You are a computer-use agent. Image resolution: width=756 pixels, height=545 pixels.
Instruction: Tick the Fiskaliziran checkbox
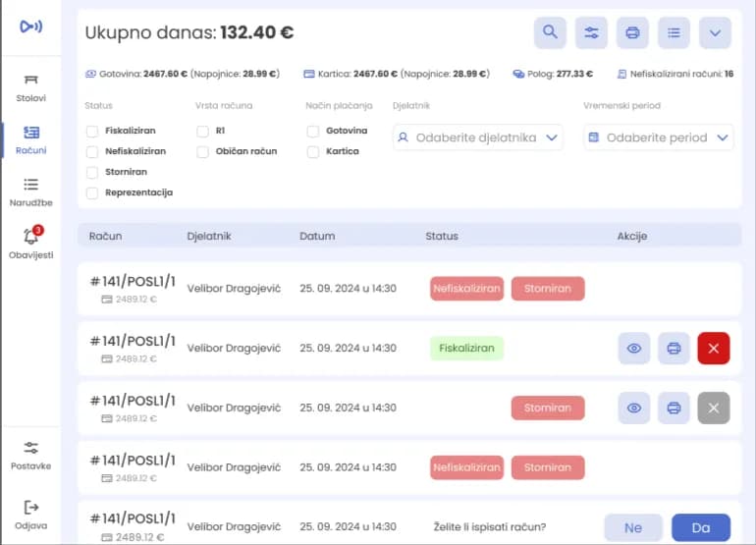point(92,131)
